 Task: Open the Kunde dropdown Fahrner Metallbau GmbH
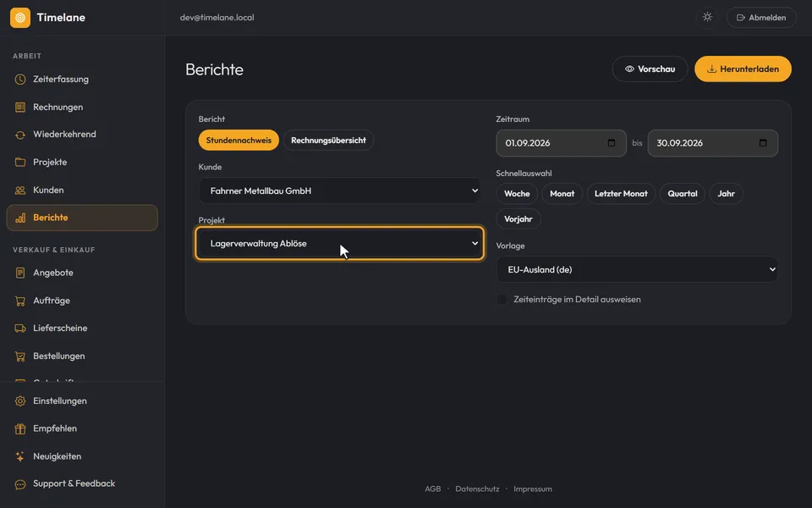[340, 190]
